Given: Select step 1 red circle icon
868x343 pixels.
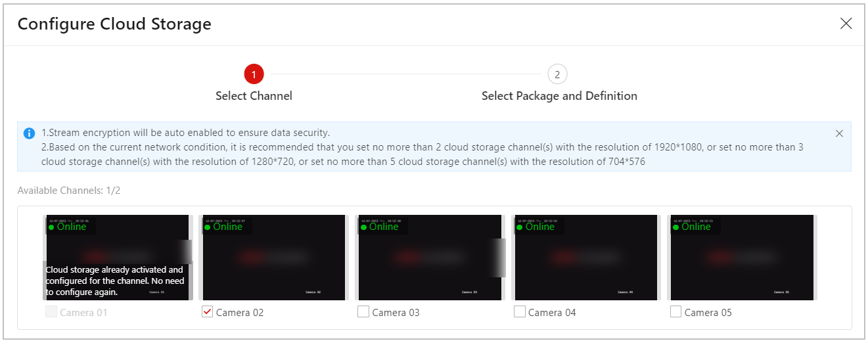Looking at the screenshot, I should coord(254,74).
